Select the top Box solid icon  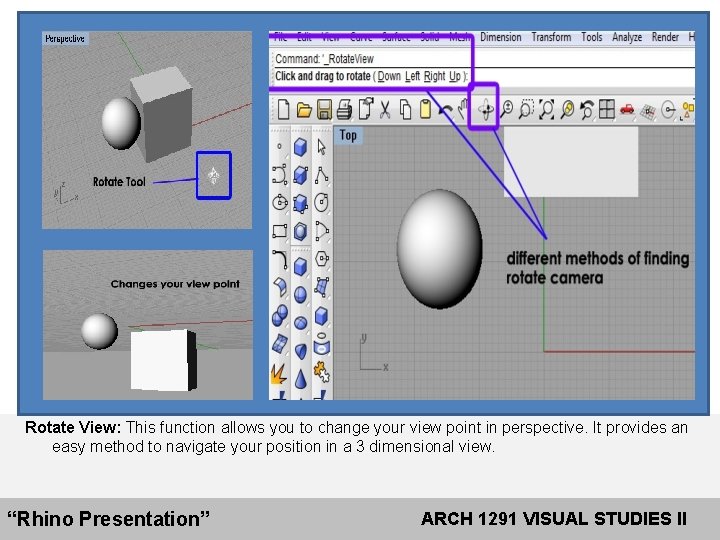(x=300, y=147)
